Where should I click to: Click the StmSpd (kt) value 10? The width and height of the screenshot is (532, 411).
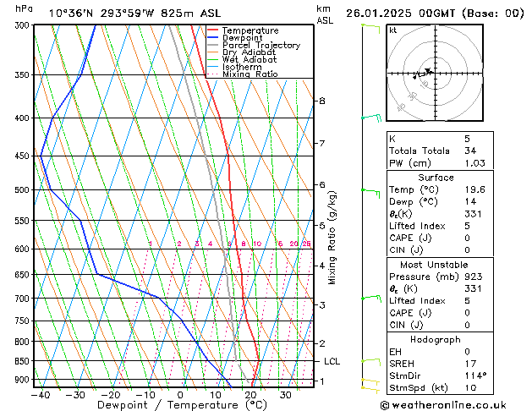(x=470, y=388)
